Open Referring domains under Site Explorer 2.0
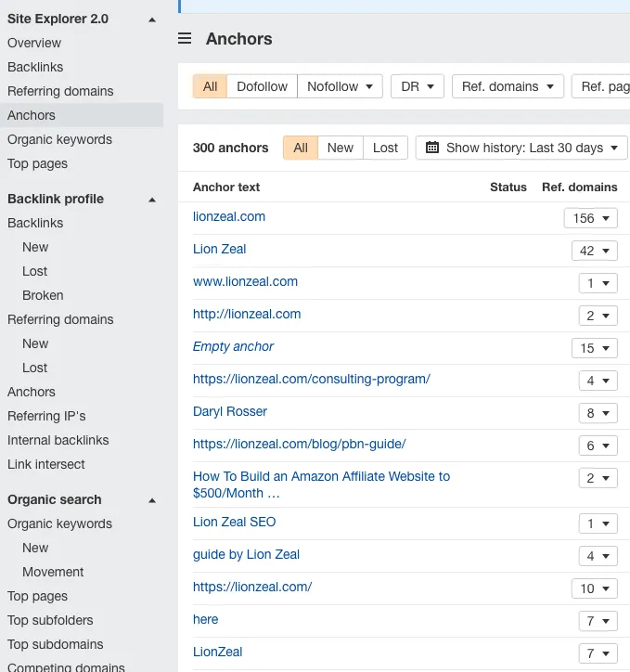The width and height of the screenshot is (630, 672). point(60,91)
